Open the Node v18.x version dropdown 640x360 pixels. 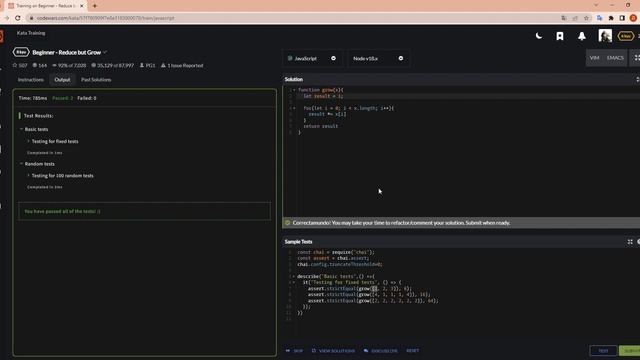tap(378, 58)
